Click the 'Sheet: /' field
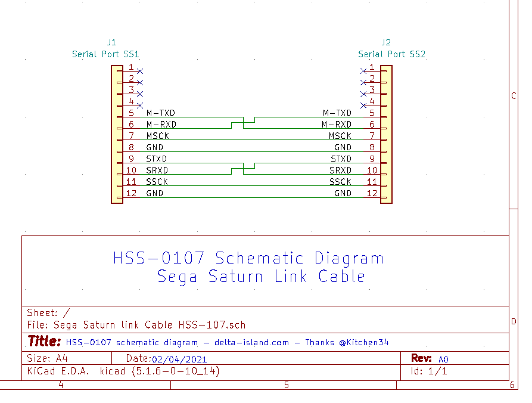 click(x=48, y=313)
